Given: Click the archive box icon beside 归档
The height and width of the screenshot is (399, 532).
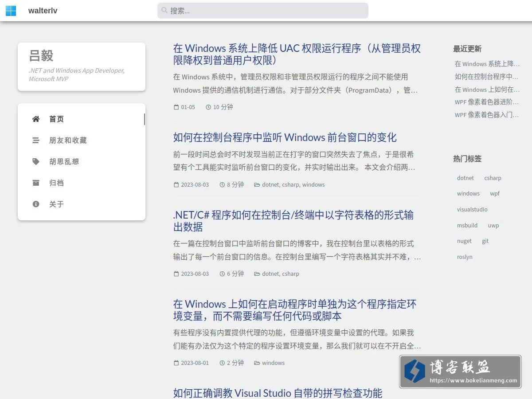Looking at the screenshot, I should (36, 183).
